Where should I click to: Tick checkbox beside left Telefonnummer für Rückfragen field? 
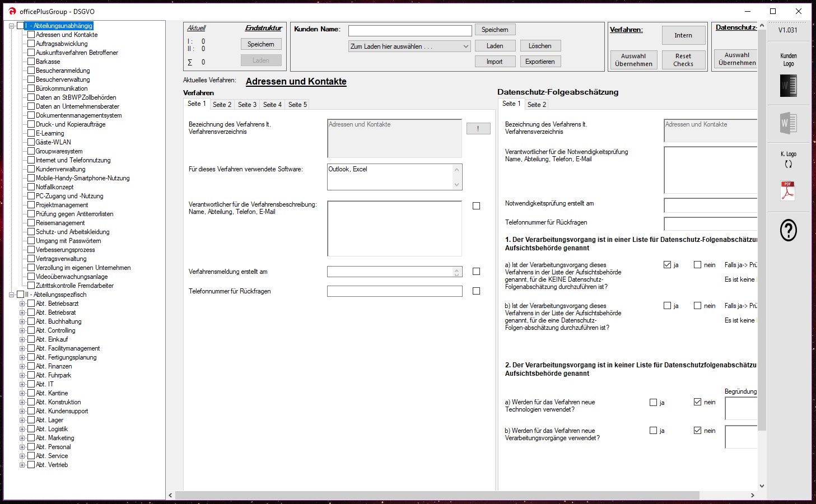point(476,291)
